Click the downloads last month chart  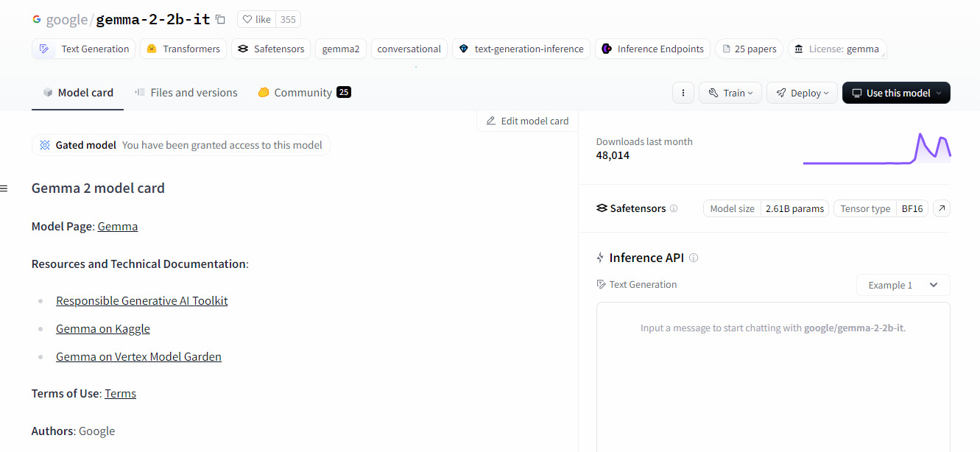point(876,148)
